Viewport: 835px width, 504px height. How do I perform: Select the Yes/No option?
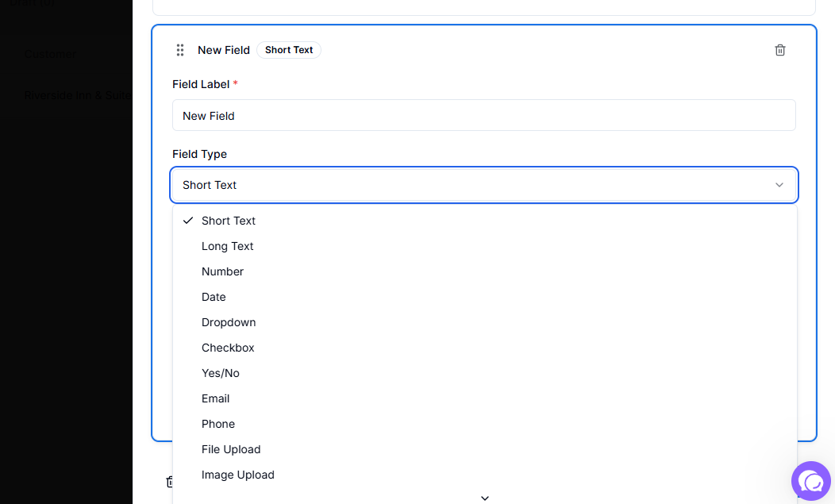pos(220,373)
